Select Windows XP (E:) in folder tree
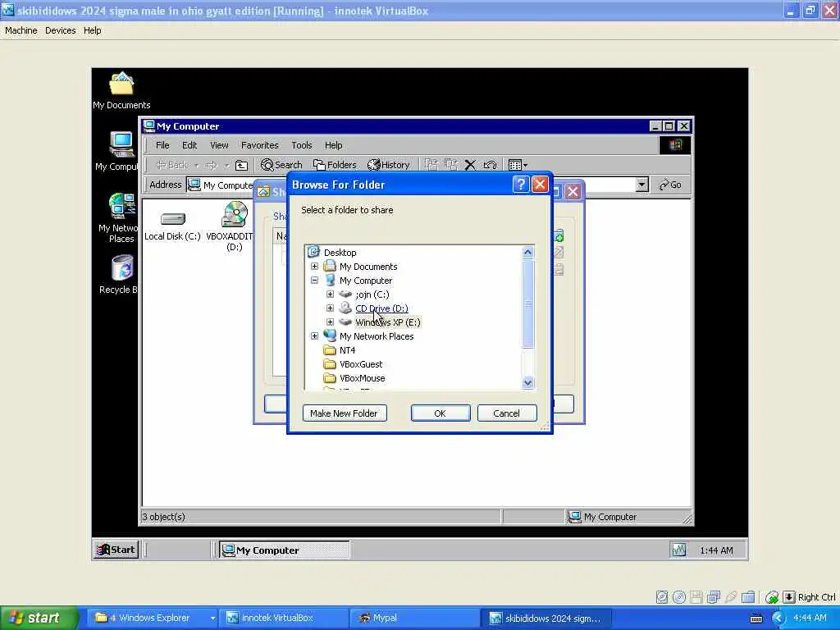This screenshot has width=840, height=630. click(x=388, y=322)
